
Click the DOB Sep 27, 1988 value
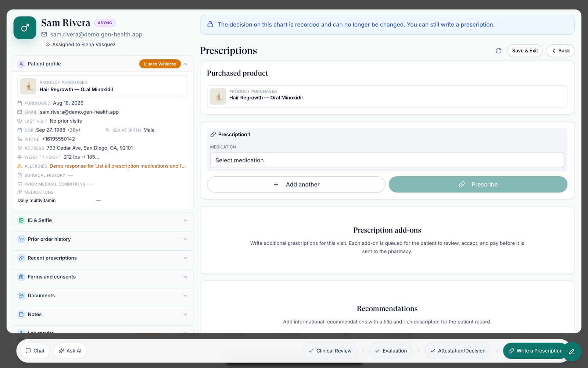pos(51,130)
